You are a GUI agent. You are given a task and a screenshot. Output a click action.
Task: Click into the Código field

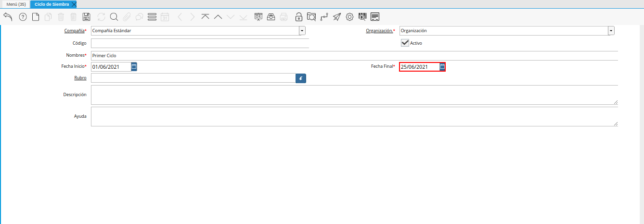[x=200, y=43]
